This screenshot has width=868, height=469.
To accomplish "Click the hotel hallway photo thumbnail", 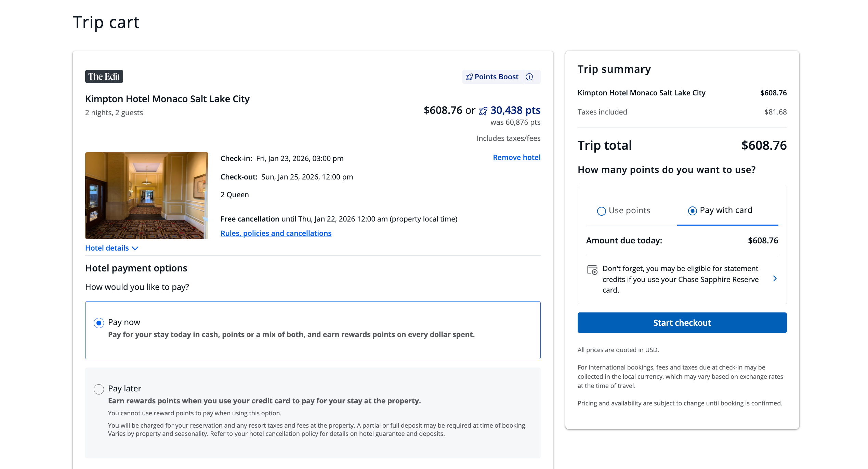I will 147,196.
